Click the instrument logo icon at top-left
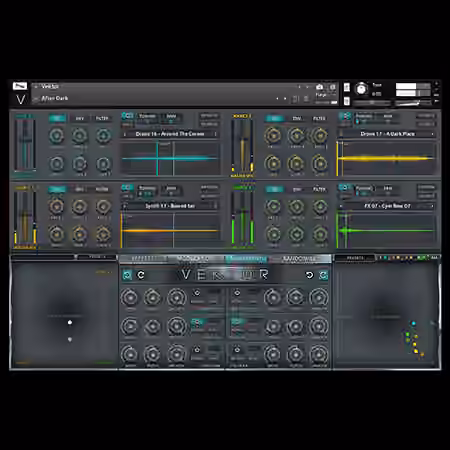This screenshot has height=450, width=450. (x=20, y=86)
